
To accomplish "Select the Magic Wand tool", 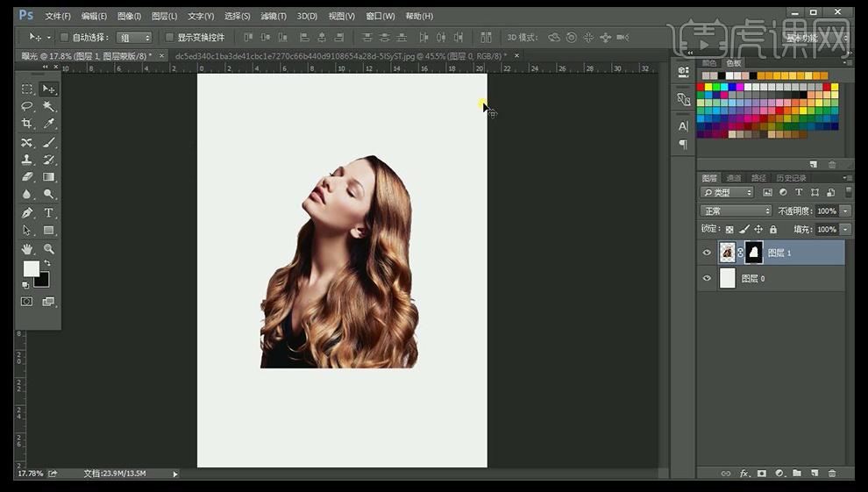I will (49, 106).
